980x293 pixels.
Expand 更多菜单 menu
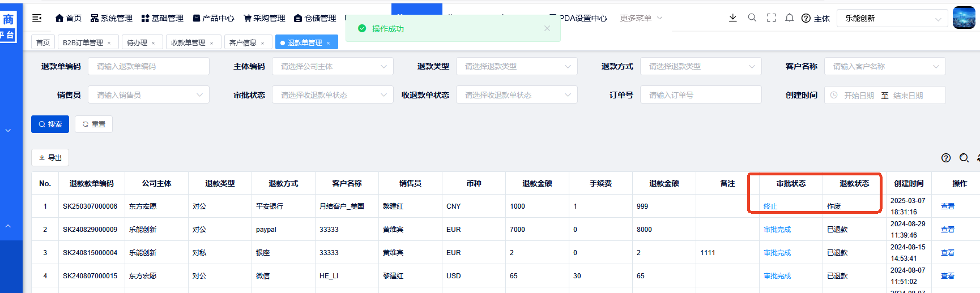pos(640,18)
